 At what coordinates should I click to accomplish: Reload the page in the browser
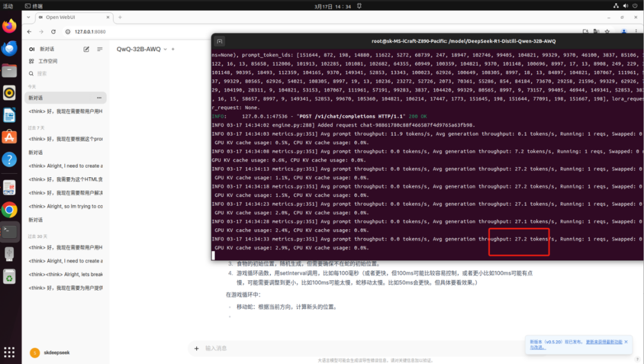(x=54, y=32)
